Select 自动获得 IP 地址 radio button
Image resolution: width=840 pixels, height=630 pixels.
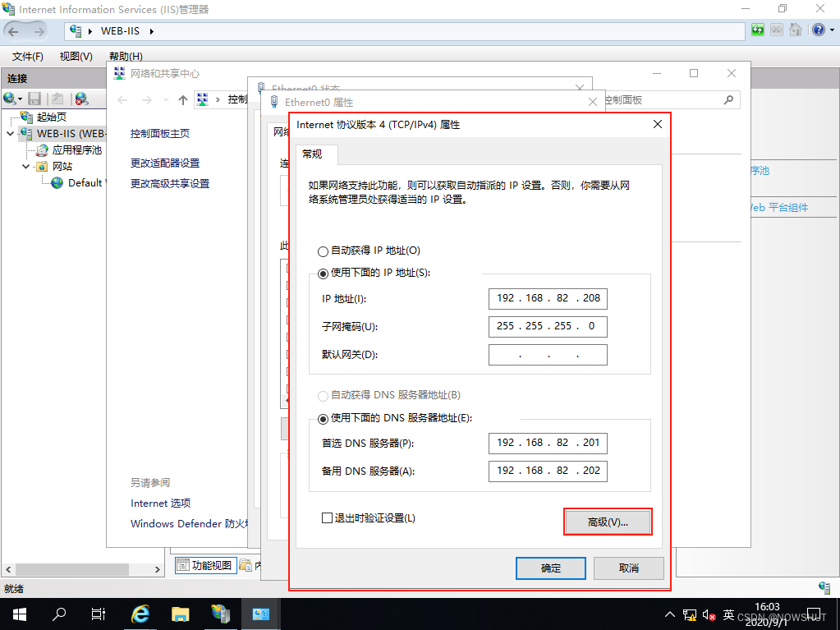point(323,251)
